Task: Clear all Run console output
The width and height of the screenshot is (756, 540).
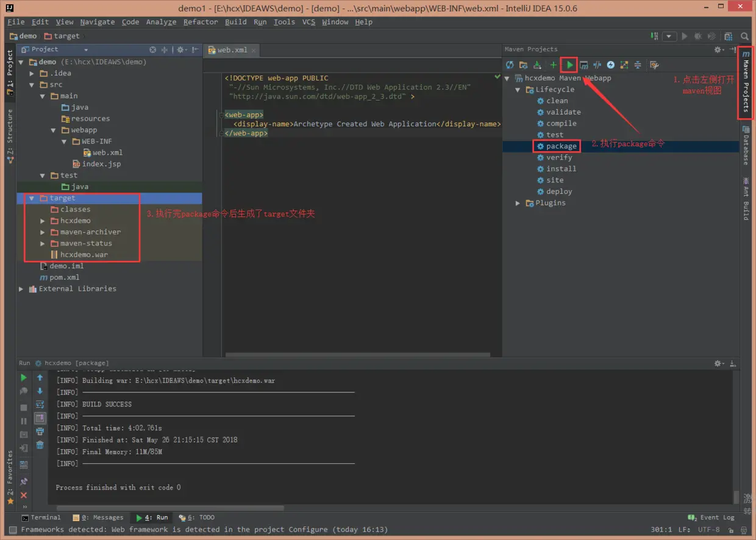Action: pyautogui.click(x=40, y=445)
